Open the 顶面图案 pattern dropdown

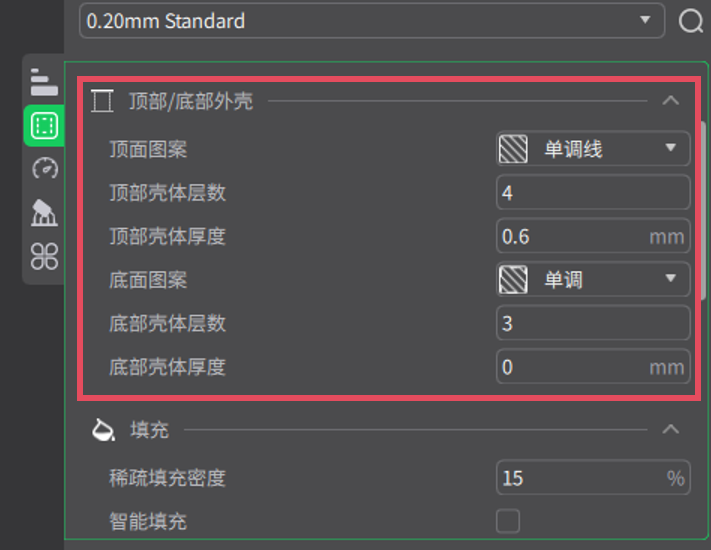click(x=593, y=149)
